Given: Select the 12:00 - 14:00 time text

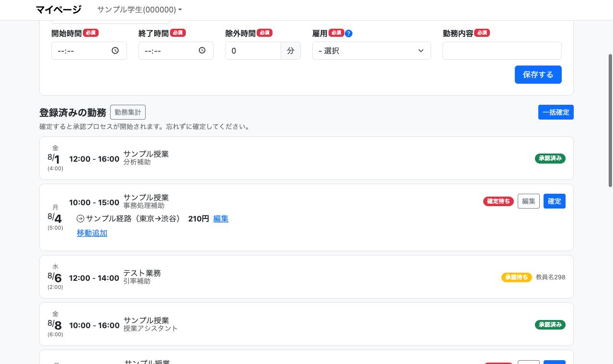Looking at the screenshot, I should [94, 278].
